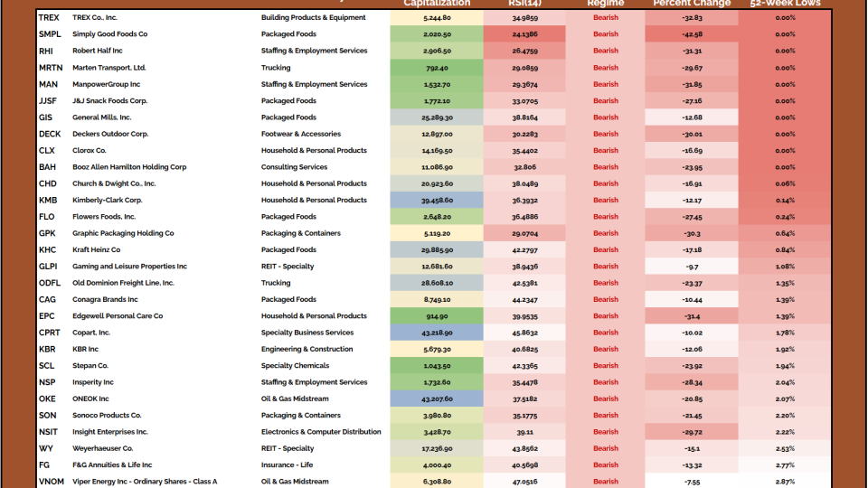The height and width of the screenshot is (488, 868).
Task: Click the 52-Week Lows column header
Action: pyautogui.click(x=784, y=4)
